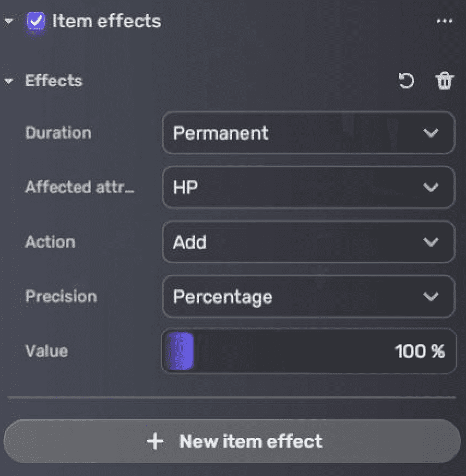
Task: Collapse the Effects section
Action: (9, 81)
